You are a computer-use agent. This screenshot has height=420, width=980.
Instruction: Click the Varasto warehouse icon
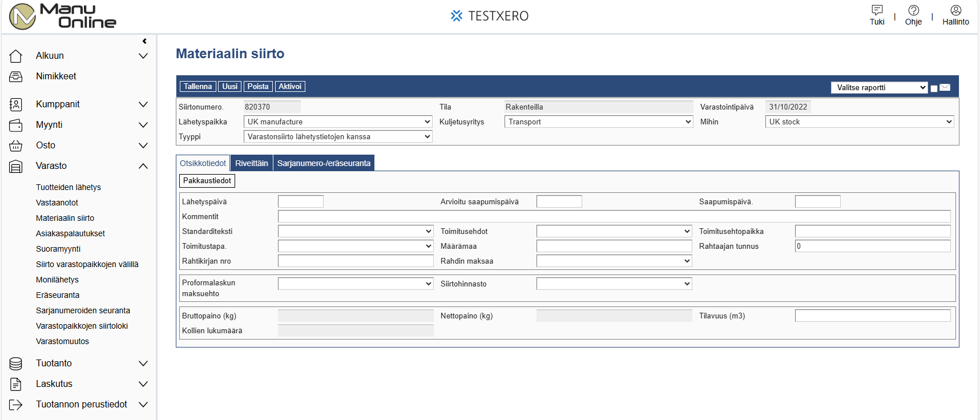click(x=16, y=166)
